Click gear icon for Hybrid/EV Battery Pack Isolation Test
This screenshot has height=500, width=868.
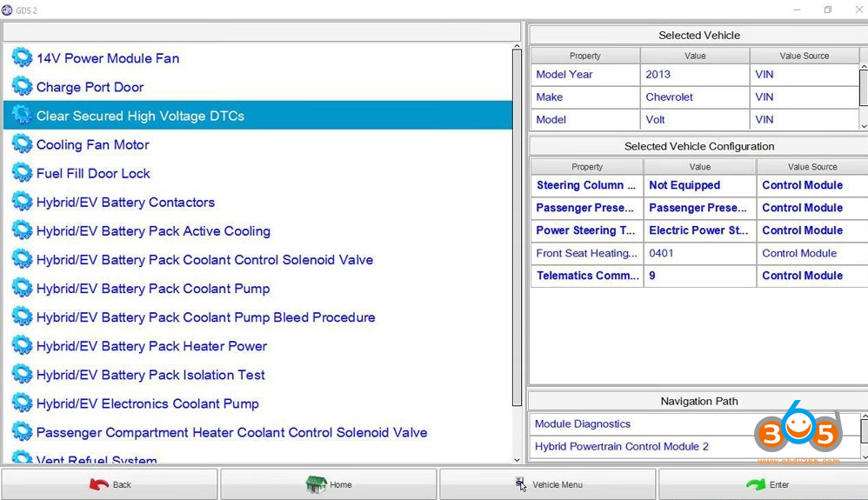pos(22,375)
